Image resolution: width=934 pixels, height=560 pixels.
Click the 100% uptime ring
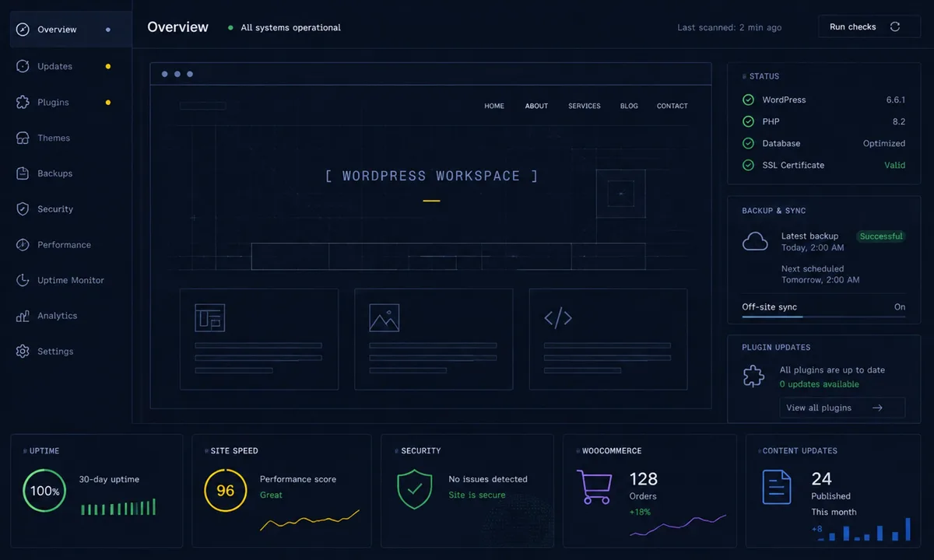tap(44, 491)
